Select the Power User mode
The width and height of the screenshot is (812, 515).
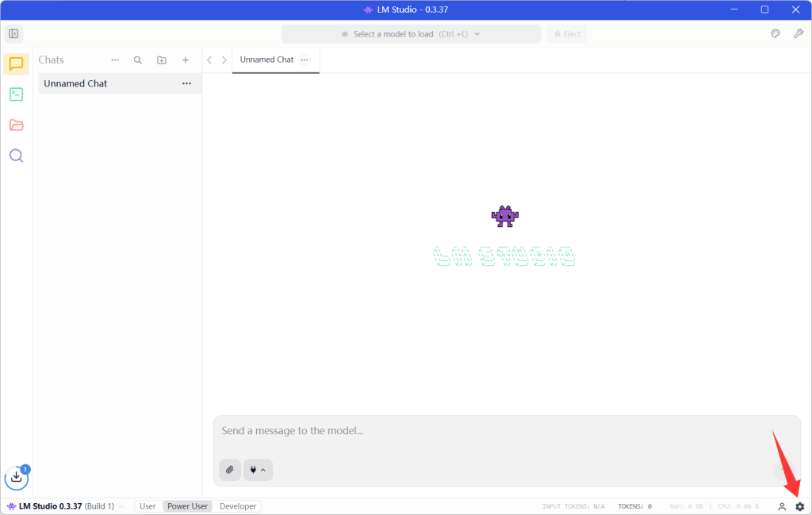click(x=188, y=506)
